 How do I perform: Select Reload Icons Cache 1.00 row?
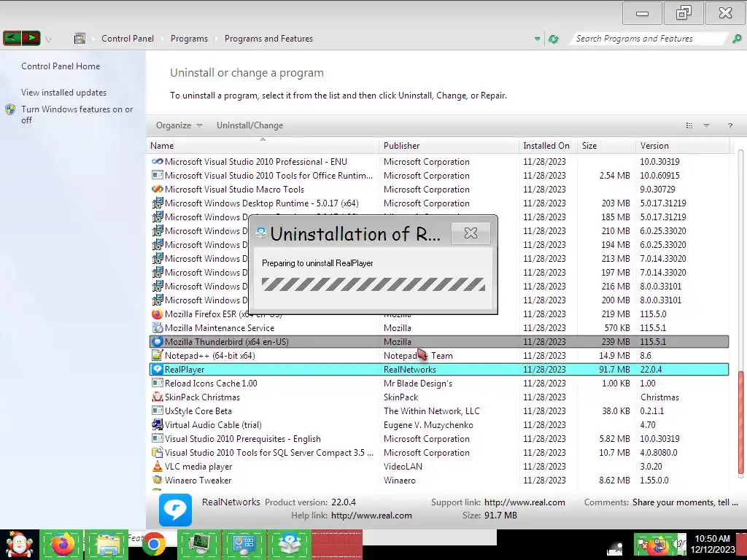pyautogui.click(x=438, y=383)
